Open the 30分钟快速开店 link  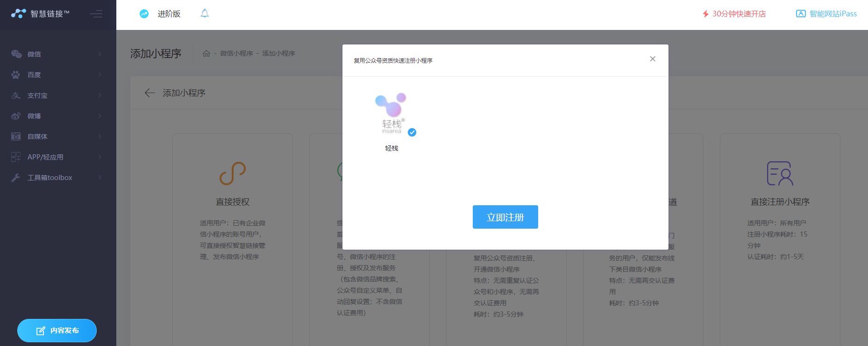tap(739, 14)
